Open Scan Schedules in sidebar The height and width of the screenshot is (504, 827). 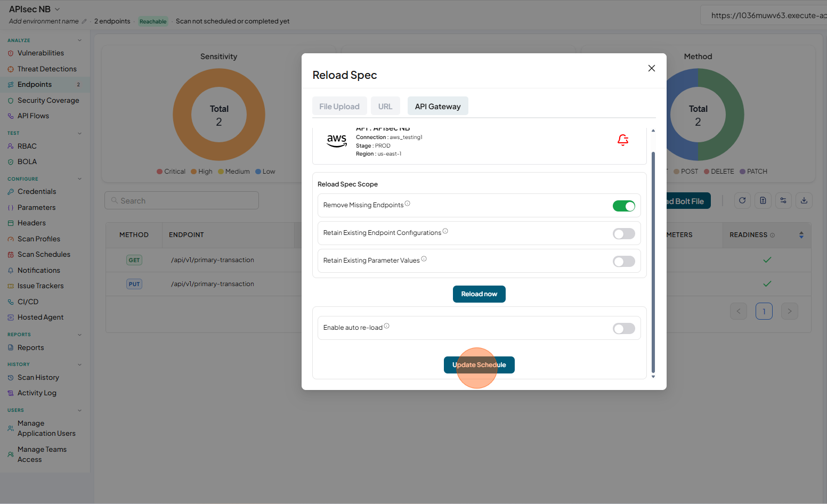click(x=44, y=255)
